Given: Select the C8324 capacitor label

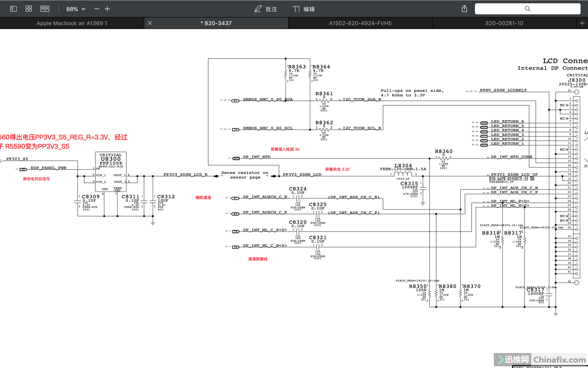Looking at the screenshot, I should [298, 189].
